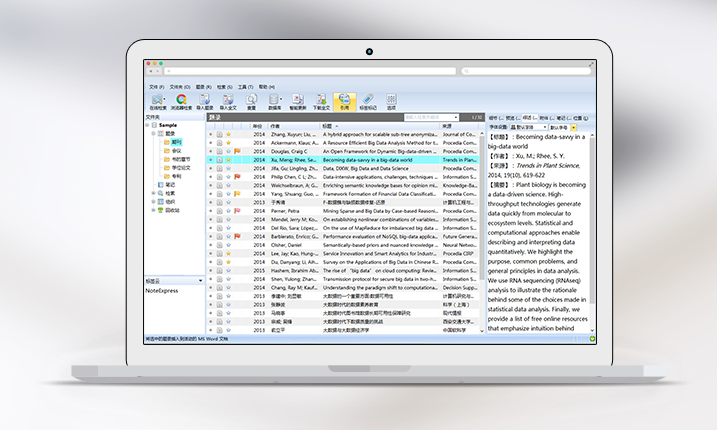Click the 下载全文 download full text icon
The height and width of the screenshot is (430, 717).
(320, 101)
